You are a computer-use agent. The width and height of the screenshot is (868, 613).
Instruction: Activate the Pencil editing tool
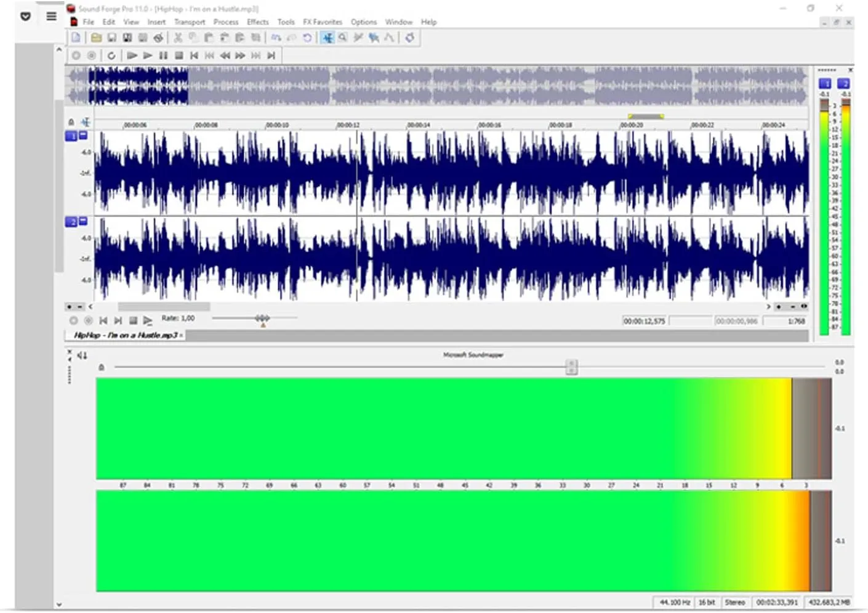359,38
